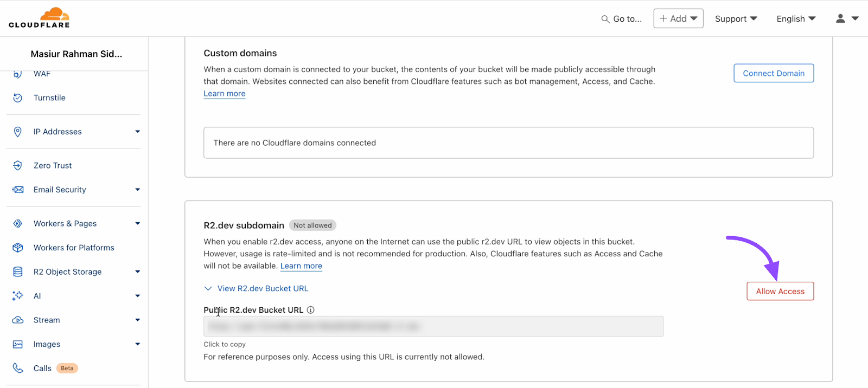The image size is (868, 388).
Task: Click the R2.dev subdomain heading
Action: pyautogui.click(x=244, y=225)
